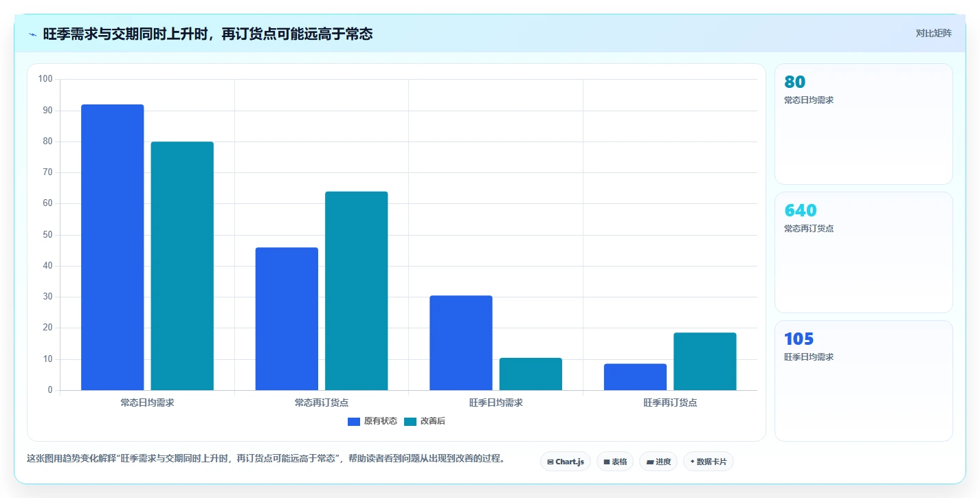Click the 旺季日均需求 card caption

809,357
